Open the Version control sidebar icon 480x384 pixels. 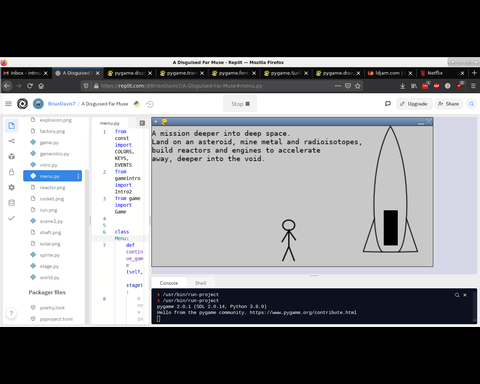pyautogui.click(x=12, y=141)
